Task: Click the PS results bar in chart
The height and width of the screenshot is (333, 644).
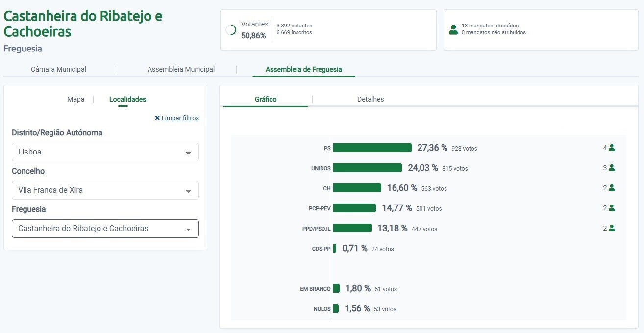Action: click(x=372, y=148)
